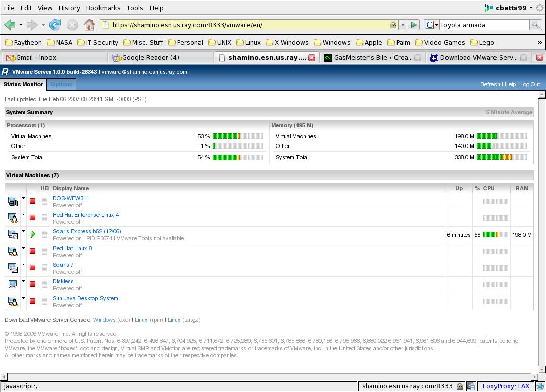546x392 pixels.
Task: Go to the Home page icon
Action: [89, 25]
